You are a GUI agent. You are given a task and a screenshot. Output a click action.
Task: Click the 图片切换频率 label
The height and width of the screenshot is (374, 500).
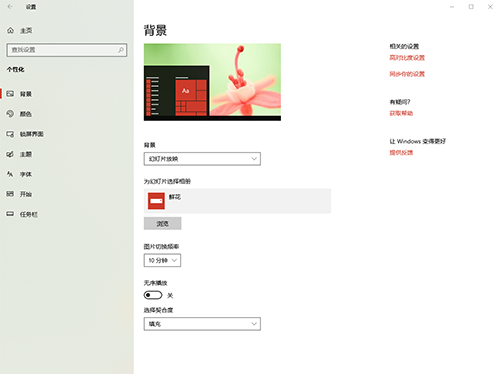[161, 247]
